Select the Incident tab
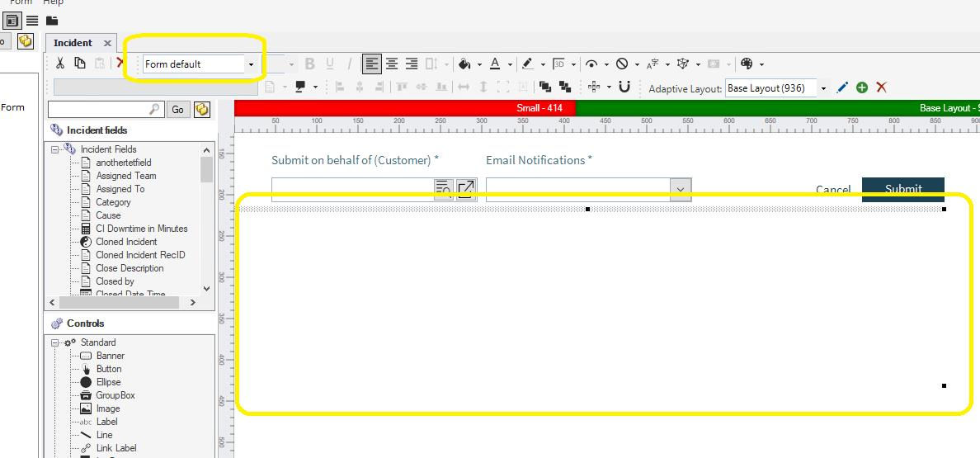The image size is (980, 458). (x=73, y=43)
